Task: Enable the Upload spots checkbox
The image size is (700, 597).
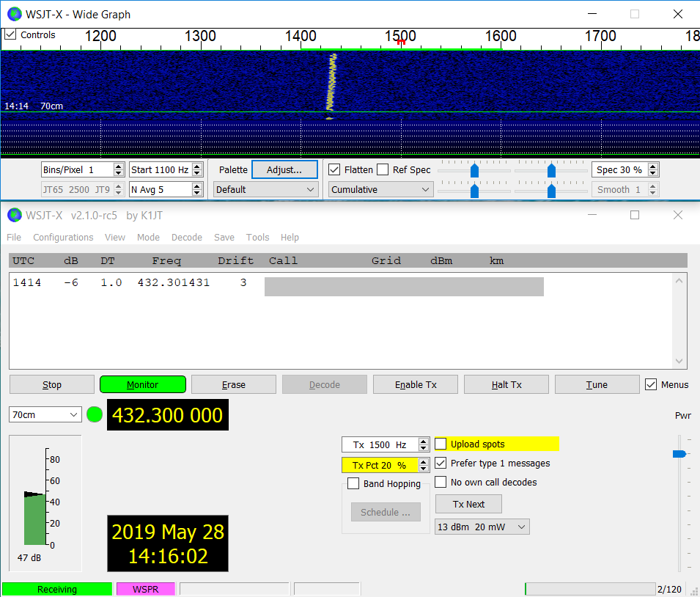Action: 441,444
